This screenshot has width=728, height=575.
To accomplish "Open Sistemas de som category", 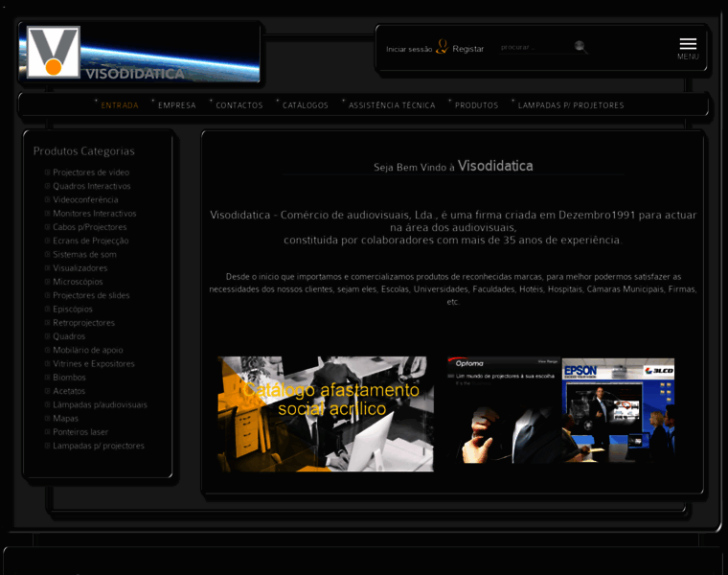I will coord(84,254).
